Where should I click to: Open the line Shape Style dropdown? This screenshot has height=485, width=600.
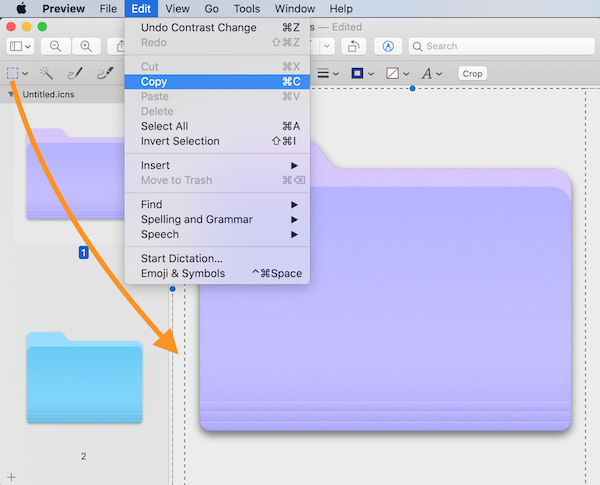click(328, 73)
